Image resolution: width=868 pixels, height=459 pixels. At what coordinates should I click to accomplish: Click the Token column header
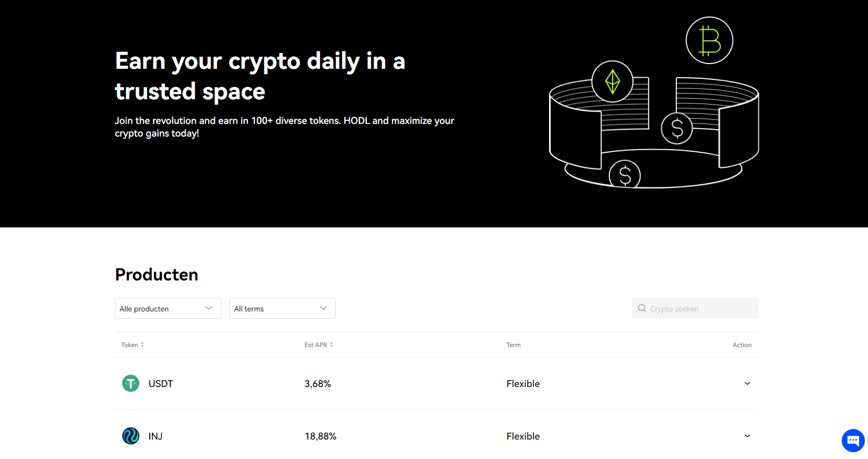pos(129,345)
